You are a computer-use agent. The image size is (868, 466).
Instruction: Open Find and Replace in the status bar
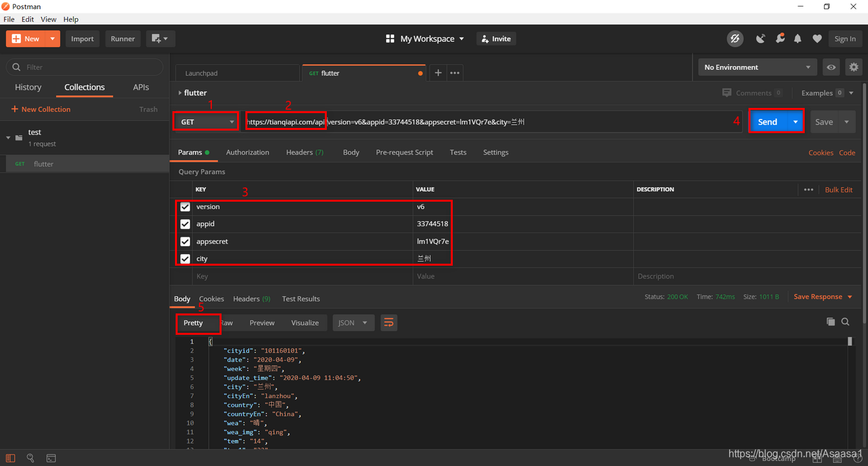pos(30,458)
